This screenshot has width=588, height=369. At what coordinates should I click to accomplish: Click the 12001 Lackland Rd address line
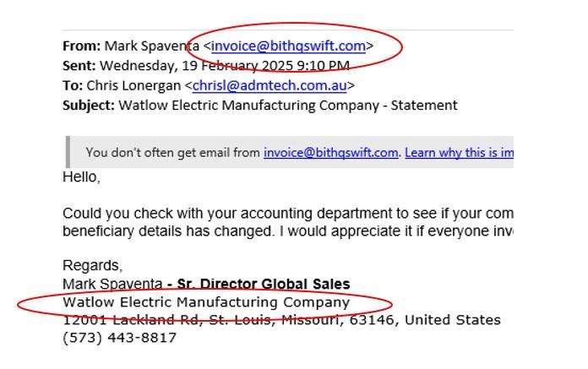[281, 320]
